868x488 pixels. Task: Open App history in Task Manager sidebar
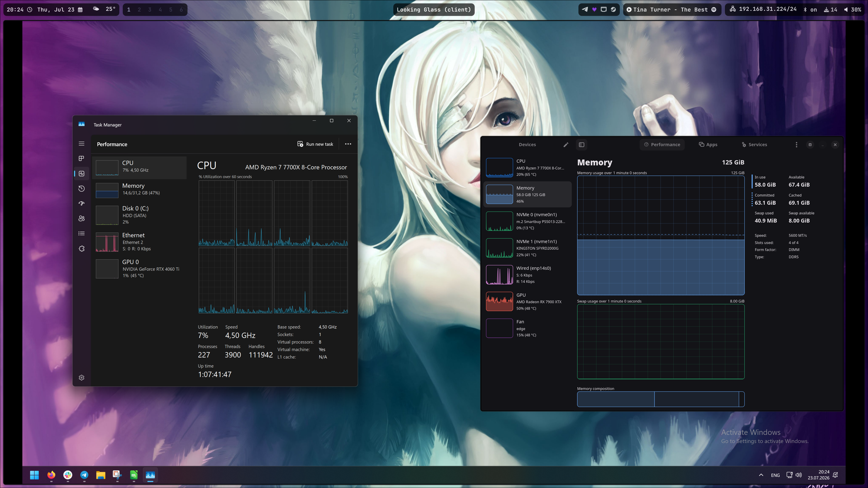[81, 189]
